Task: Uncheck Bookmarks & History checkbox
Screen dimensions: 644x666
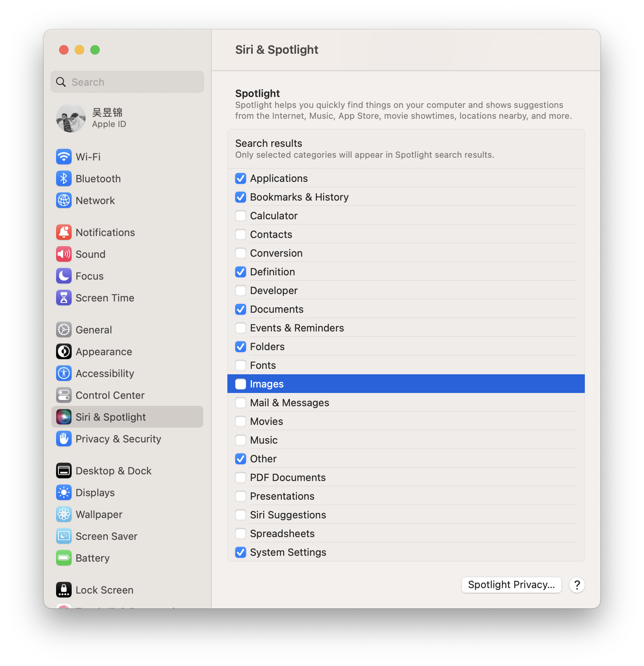Action: click(x=241, y=197)
